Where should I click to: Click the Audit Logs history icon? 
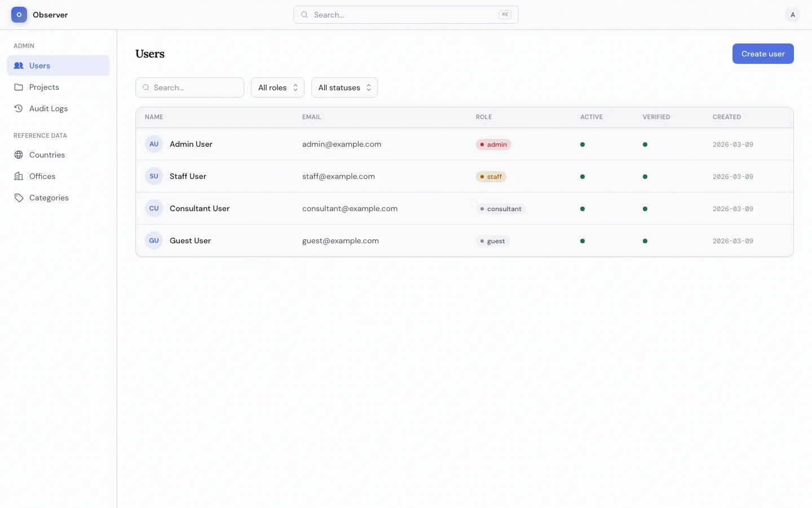(x=19, y=108)
